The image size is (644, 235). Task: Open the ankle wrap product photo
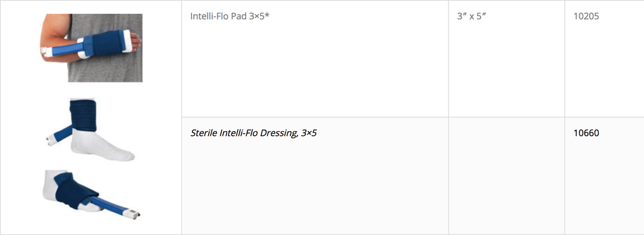tap(91, 129)
